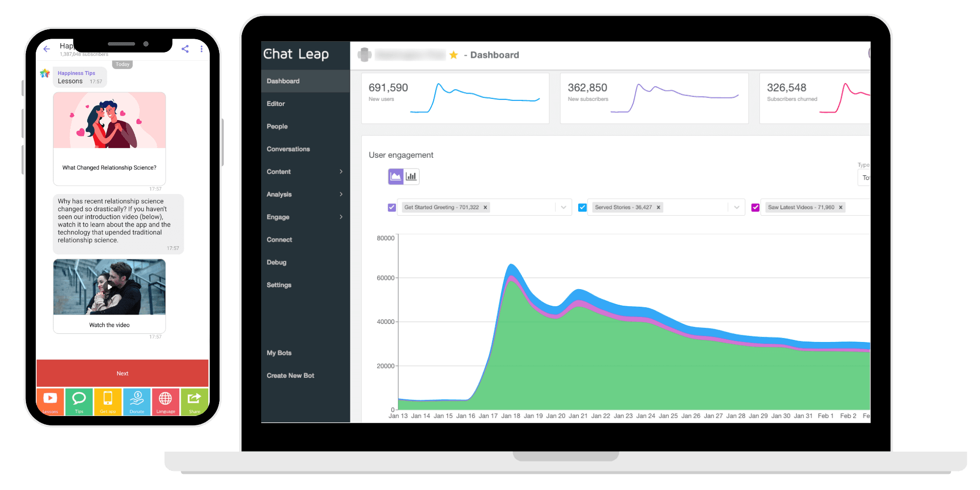
Task: Play the couple video thumbnail
Action: click(x=109, y=287)
